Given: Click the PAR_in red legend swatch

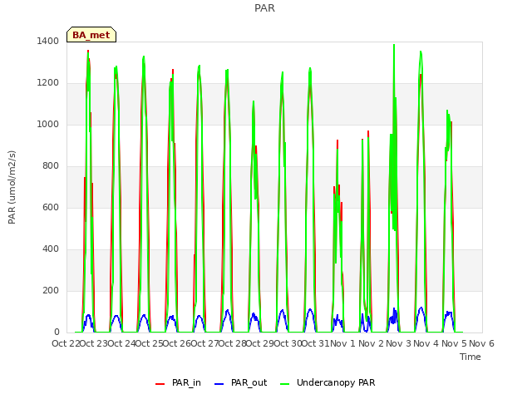Looking at the screenshot, I should (160, 384).
